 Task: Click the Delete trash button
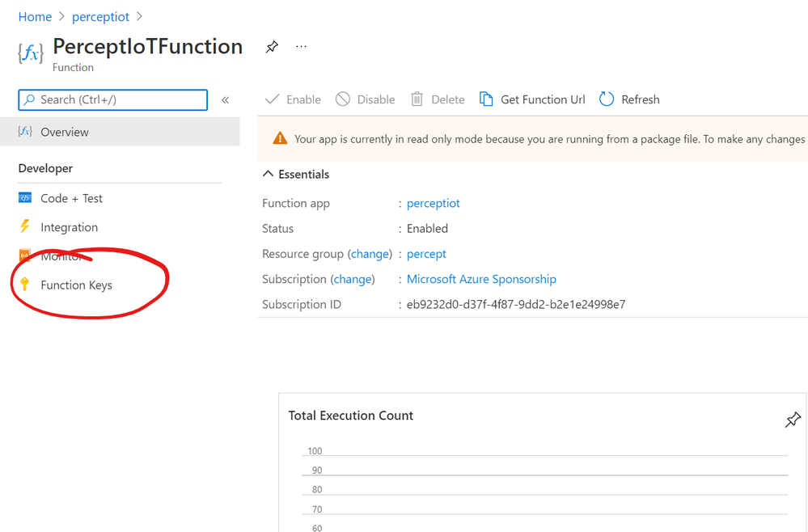click(438, 99)
